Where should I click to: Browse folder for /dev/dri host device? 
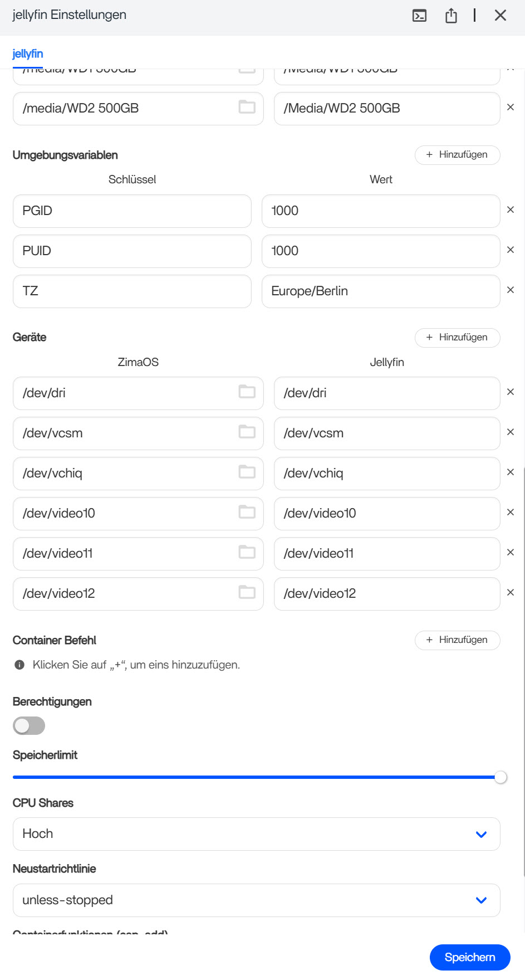[247, 392]
